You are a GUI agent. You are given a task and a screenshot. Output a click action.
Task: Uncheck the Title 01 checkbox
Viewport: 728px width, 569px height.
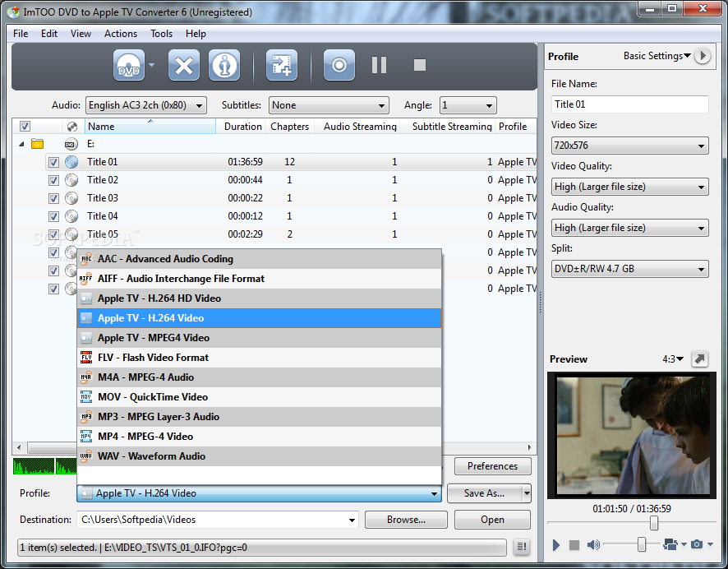coord(54,162)
